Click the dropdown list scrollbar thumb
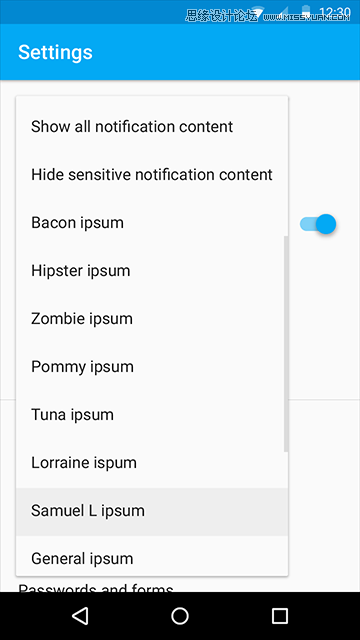This screenshot has height=640, width=360. point(286,344)
